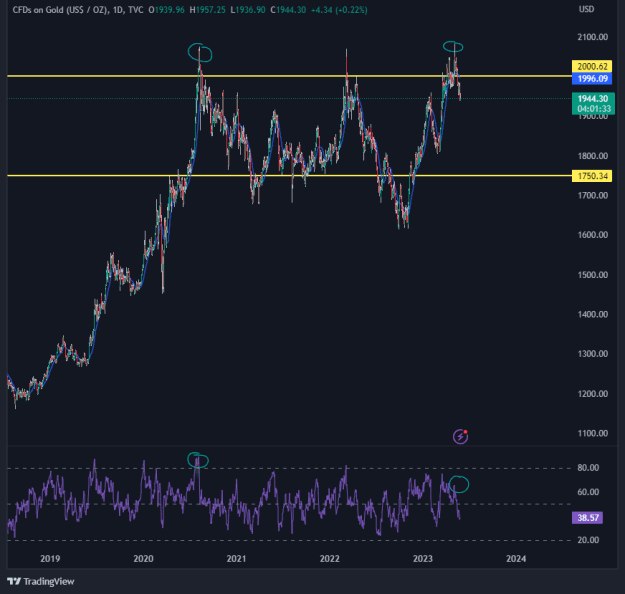
Task: Click the 80.00 RSI axis label
Action: pyautogui.click(x=588, y=468)
